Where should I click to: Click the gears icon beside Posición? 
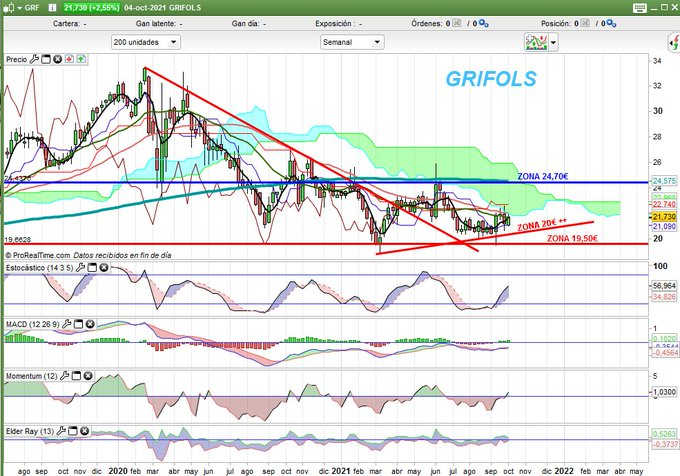(x=611, y=23)
